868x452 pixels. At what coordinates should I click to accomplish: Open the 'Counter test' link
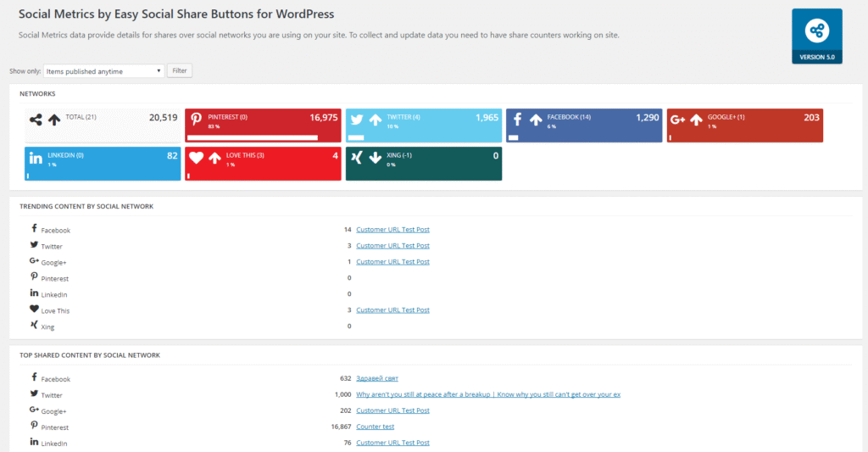[x=376, y=427]
